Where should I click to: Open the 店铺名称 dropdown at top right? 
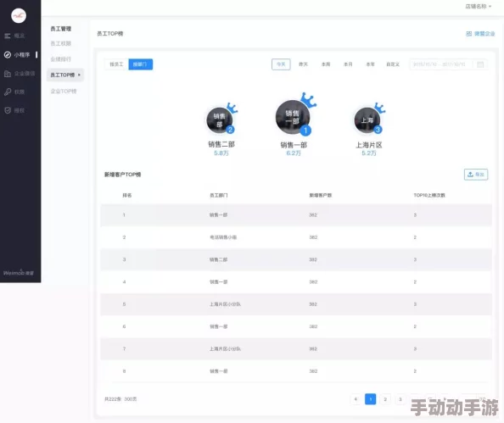point(479,7)
